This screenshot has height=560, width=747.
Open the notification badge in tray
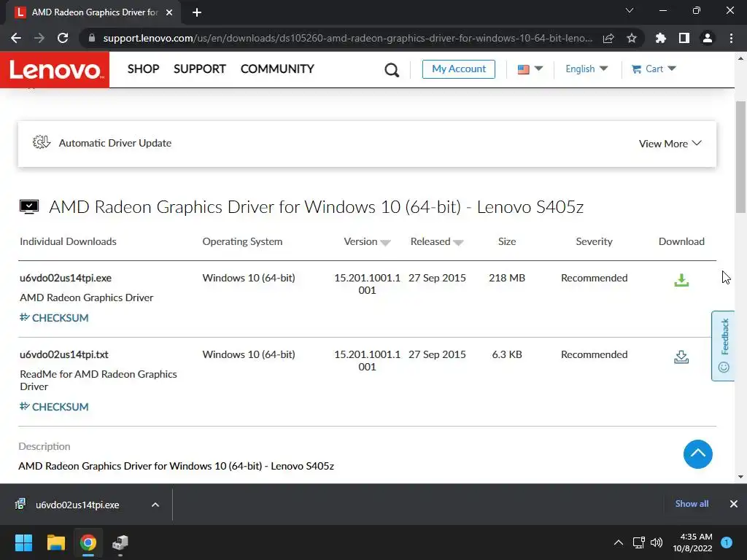(727, 542)
